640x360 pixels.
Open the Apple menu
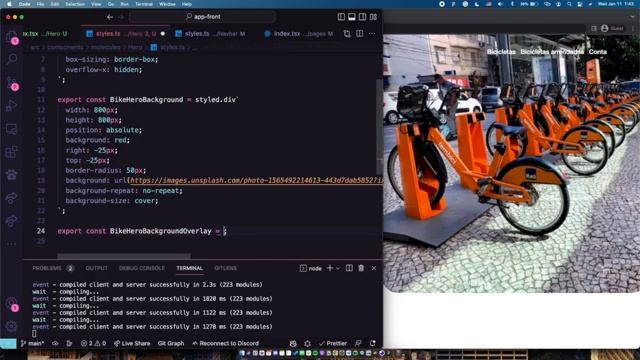pos(9,4)
